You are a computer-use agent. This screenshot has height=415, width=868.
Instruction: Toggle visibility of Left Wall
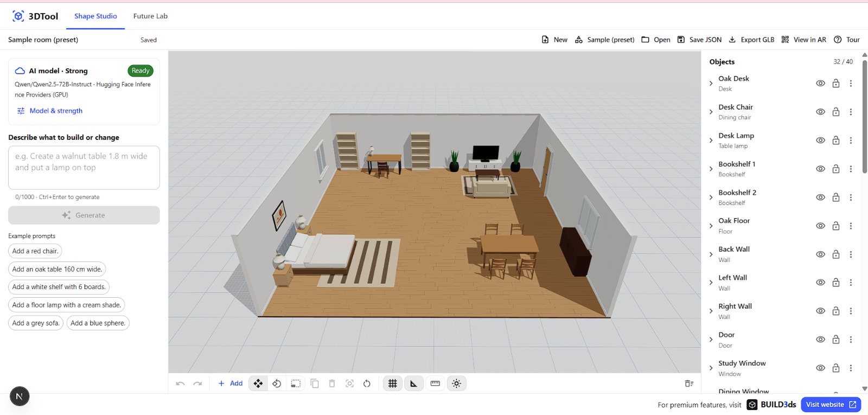coord(821,283)
